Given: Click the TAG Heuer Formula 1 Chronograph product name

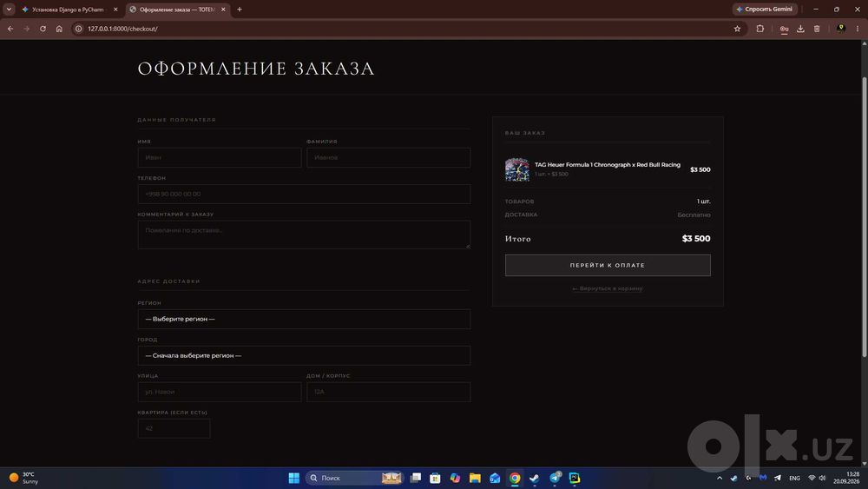Looking at the screenshot, I should tap(608, 165).
